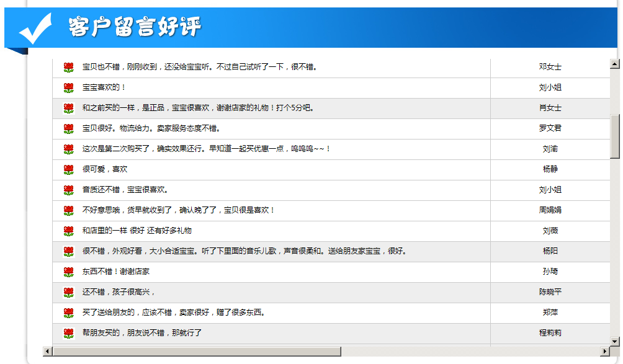The width and height of the screenshot is (623, 364).
Task: Click the flower icon beside 很可爱，喜欢
Action: (x=68, y=169)
